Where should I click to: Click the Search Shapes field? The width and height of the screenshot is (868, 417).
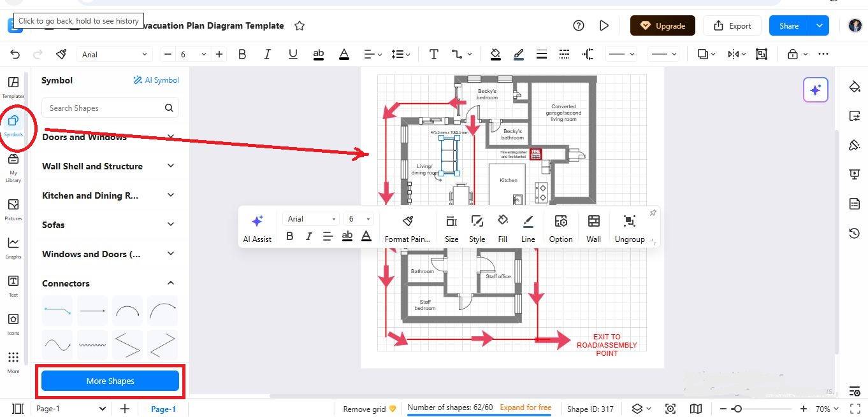click(x=110, y=108)
